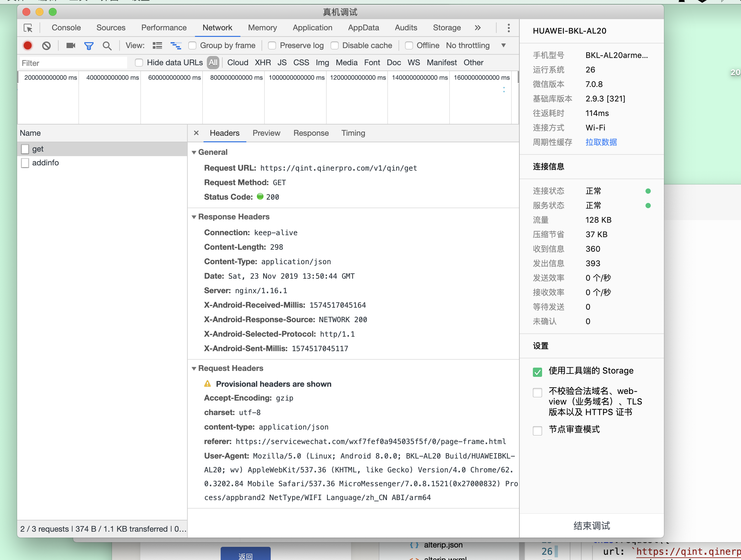Image resolution: width=741 pixels, height=560 pixels.
Task: Collapse the Response Headers section
Action: (194, 217)
